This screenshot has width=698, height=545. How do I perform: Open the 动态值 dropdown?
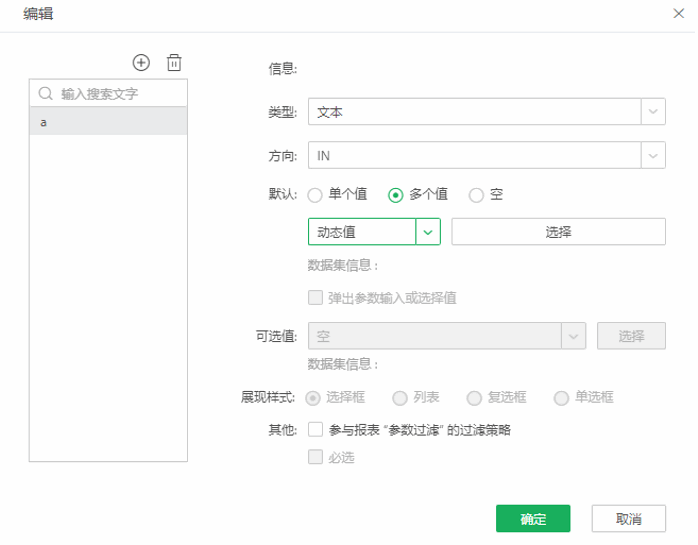tap(428, 232)
